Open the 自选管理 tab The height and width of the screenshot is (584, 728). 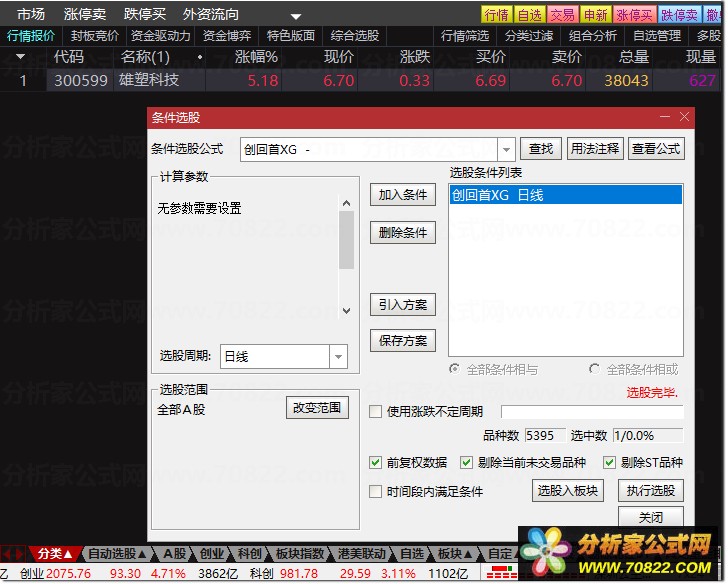click(x=657, y=36)
